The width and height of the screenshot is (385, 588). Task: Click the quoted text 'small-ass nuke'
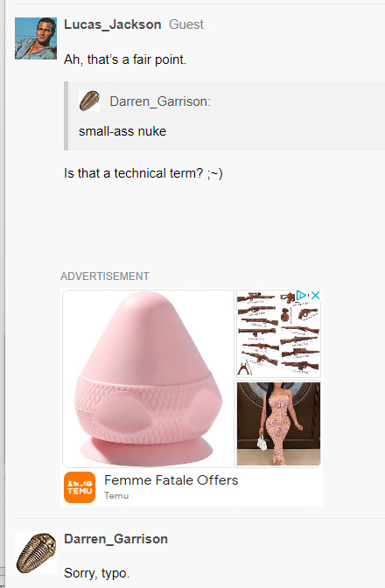122,131
